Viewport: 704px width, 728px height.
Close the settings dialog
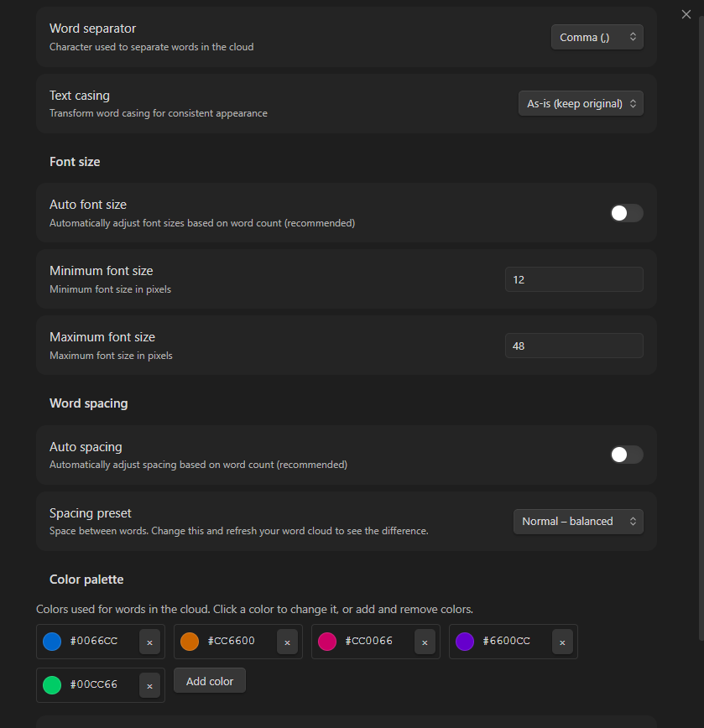(686, 14)
